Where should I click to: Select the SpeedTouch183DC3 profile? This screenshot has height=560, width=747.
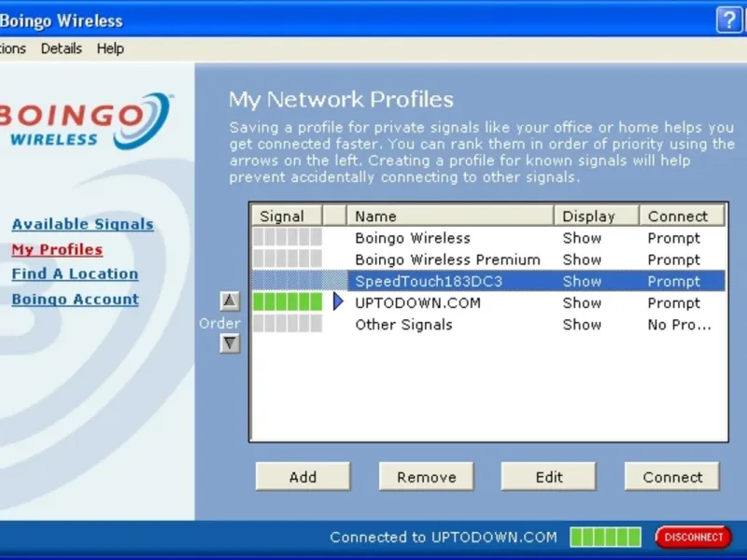(x=488, y=281)
